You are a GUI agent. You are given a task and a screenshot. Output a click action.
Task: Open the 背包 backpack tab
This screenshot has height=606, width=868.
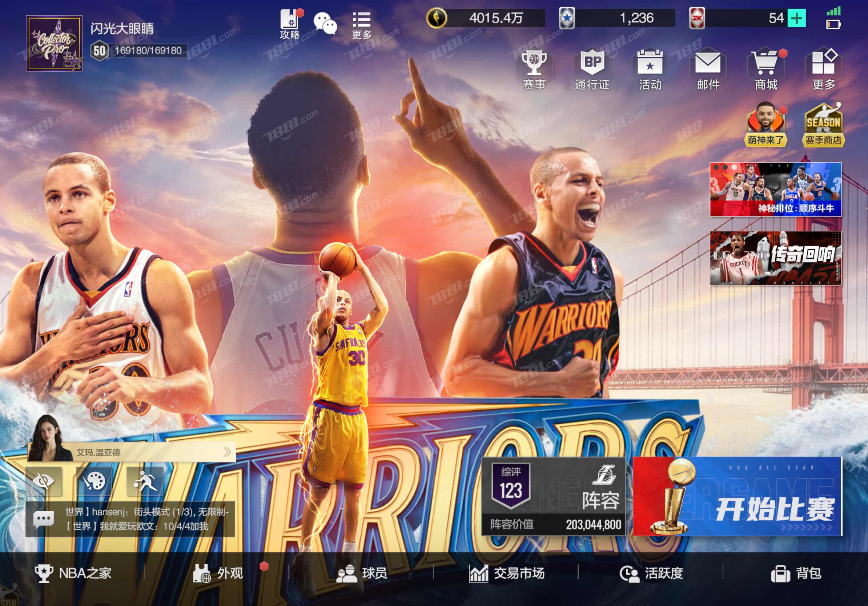pyautogui.click(x=796, y=574)
